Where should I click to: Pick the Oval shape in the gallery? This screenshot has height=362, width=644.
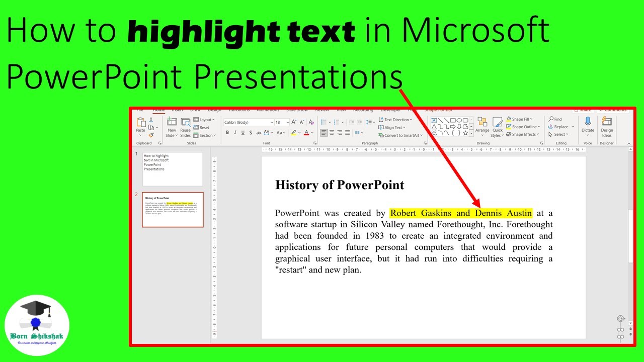459,120
